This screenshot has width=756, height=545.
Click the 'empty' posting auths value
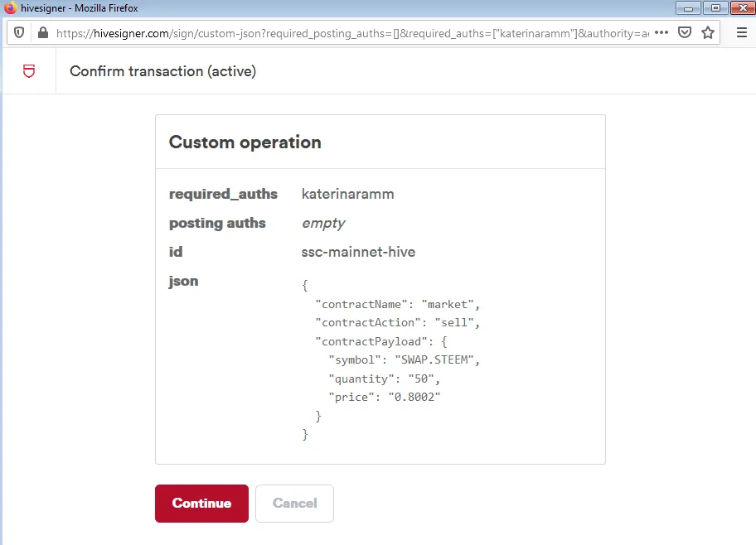tap(323, 223)
